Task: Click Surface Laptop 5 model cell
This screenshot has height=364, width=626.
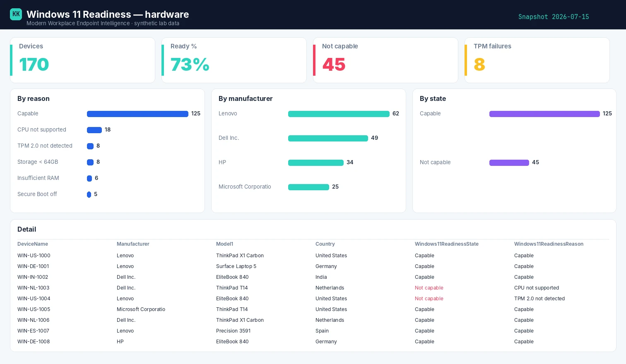Action: pos(236,266)
